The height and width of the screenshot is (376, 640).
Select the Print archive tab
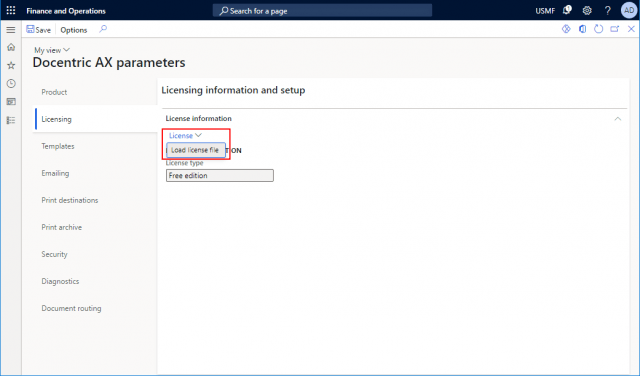click(x=62, y=227)
